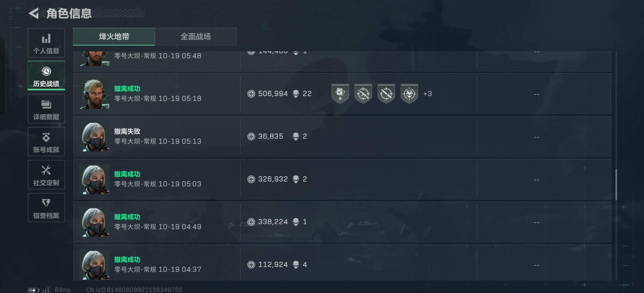
Task: Click the back arrow beside 角色信息
Action: pos(34,13)
